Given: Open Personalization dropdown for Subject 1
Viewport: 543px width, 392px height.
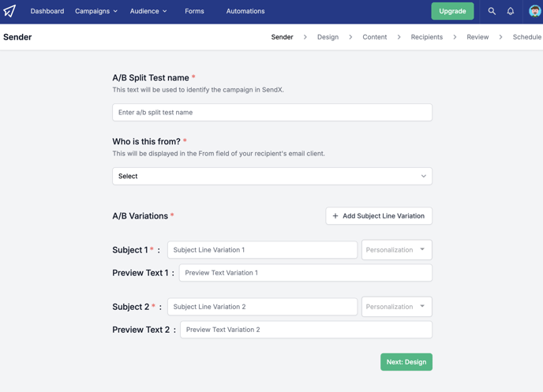Looking at the screenshot, I should point(397,250).
